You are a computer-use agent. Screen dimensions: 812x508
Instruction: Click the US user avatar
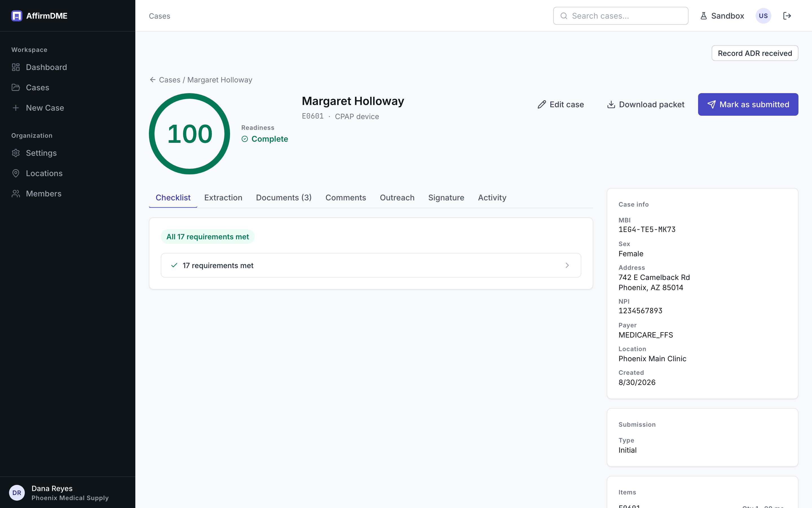pos(763,16)
